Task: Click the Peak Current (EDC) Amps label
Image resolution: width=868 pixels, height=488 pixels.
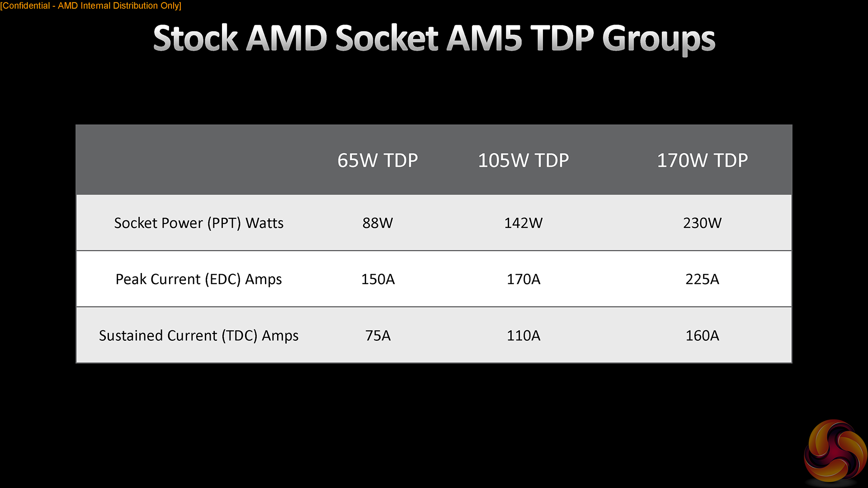Action: (198, 279)
